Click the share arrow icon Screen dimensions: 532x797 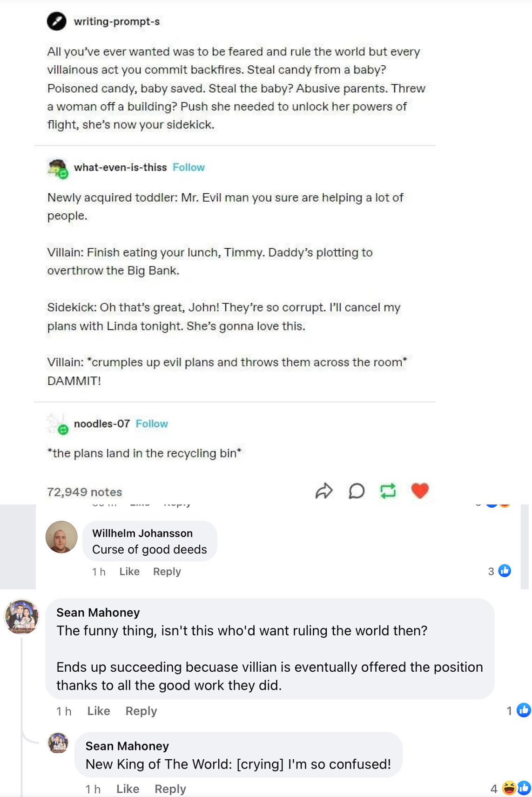pos(324,491)
